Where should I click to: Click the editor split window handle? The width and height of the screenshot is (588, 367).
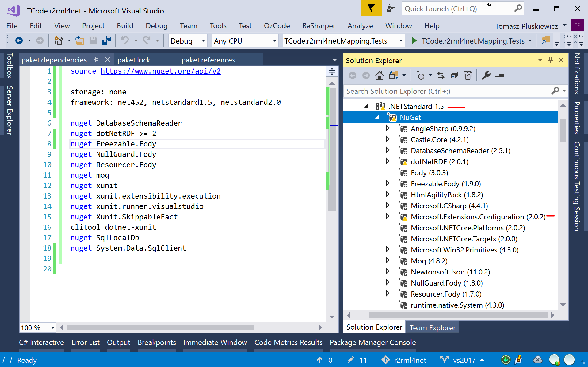click(x=332, y=71)
